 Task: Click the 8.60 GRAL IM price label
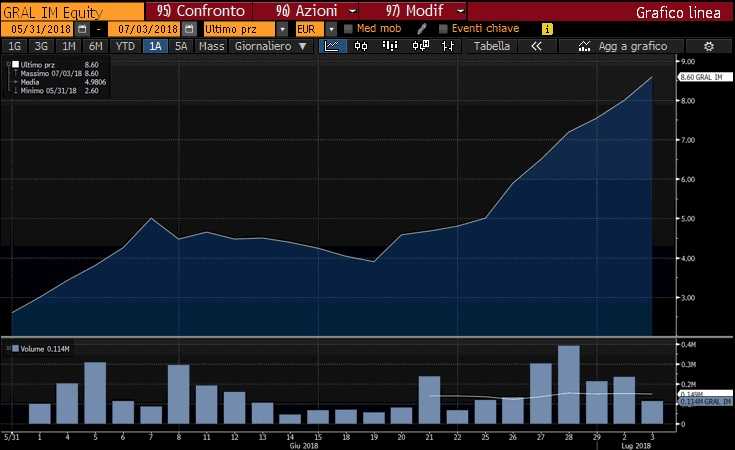point(705,77)
